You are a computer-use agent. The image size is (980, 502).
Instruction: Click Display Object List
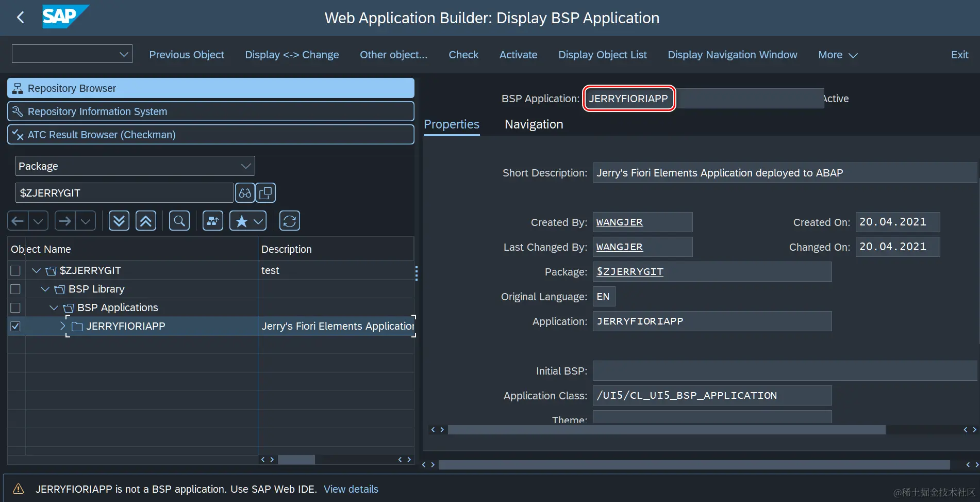[603, 55]
